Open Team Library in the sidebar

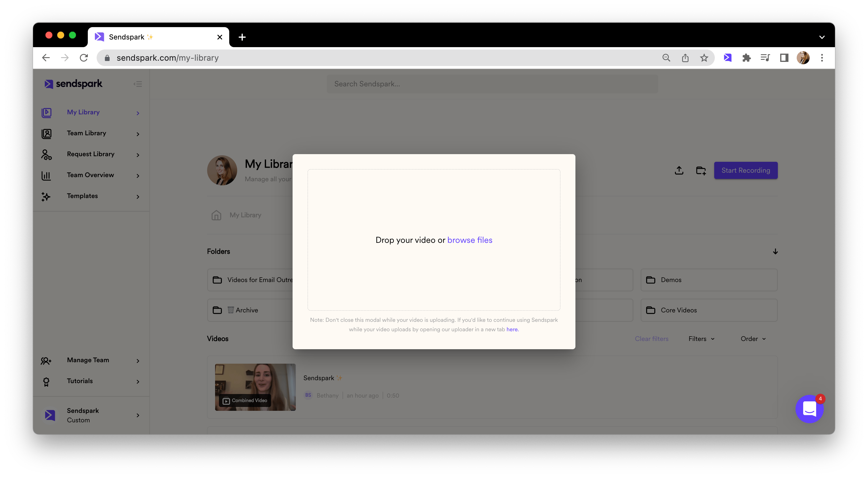pyautogui.click(x=86, y=133)
